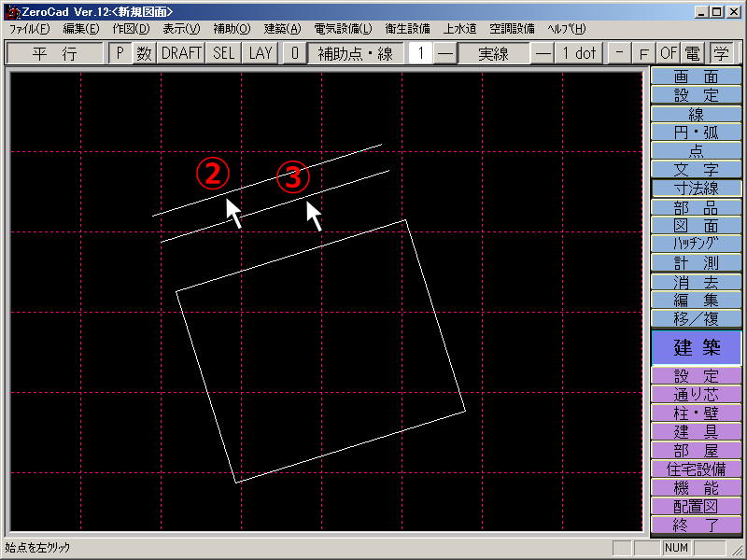This screenshot has height=560, width=747.
Task: Open the 表示(V) menu
Action: pyautogui.click(x=181, y=29)
